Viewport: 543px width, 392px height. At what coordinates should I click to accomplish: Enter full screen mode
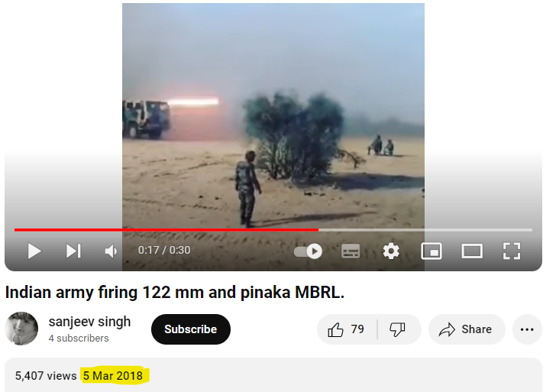click(512, 251)
